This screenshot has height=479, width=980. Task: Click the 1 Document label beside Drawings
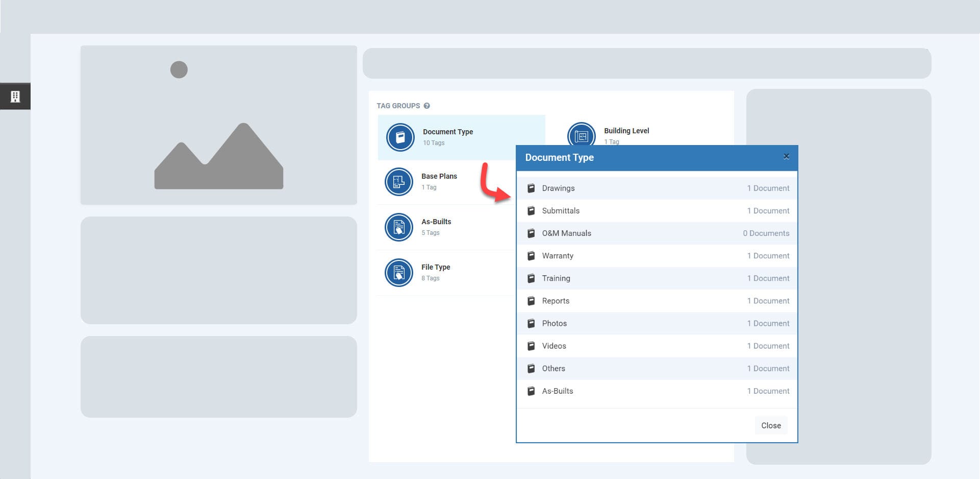coord(768,188)
